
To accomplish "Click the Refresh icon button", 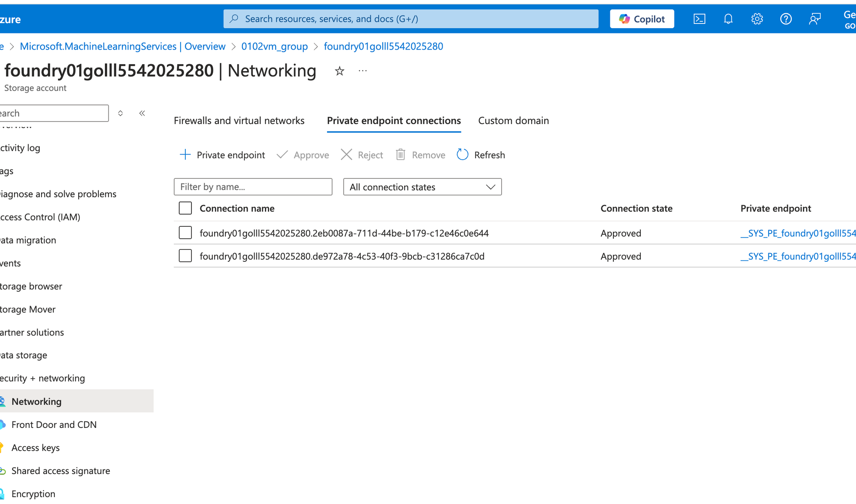I will (463, 154).
